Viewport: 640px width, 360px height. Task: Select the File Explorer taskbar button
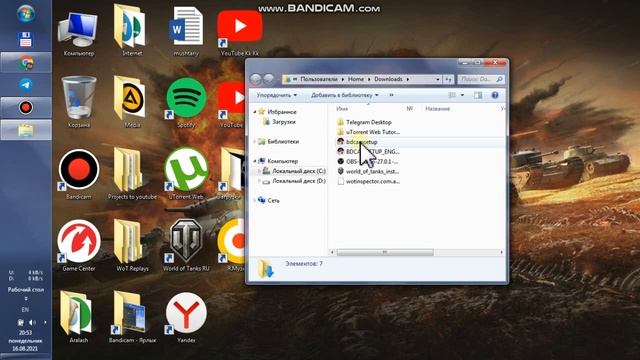tap(26, 130)
